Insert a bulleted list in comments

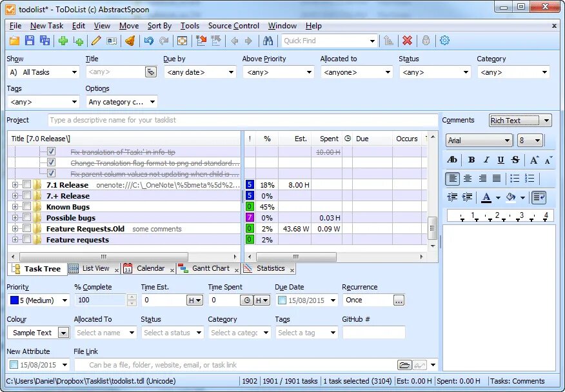pyautogui.click(x=515, y=179)
